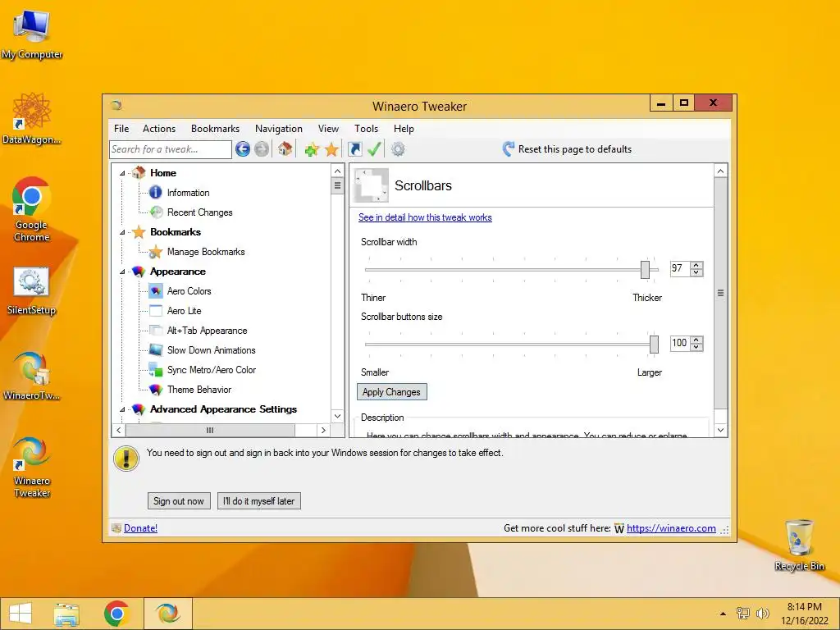The width and height of the screenshot is (840, 630).
Task: Click the Scrollbar width number field
Action: pos(680,268)
